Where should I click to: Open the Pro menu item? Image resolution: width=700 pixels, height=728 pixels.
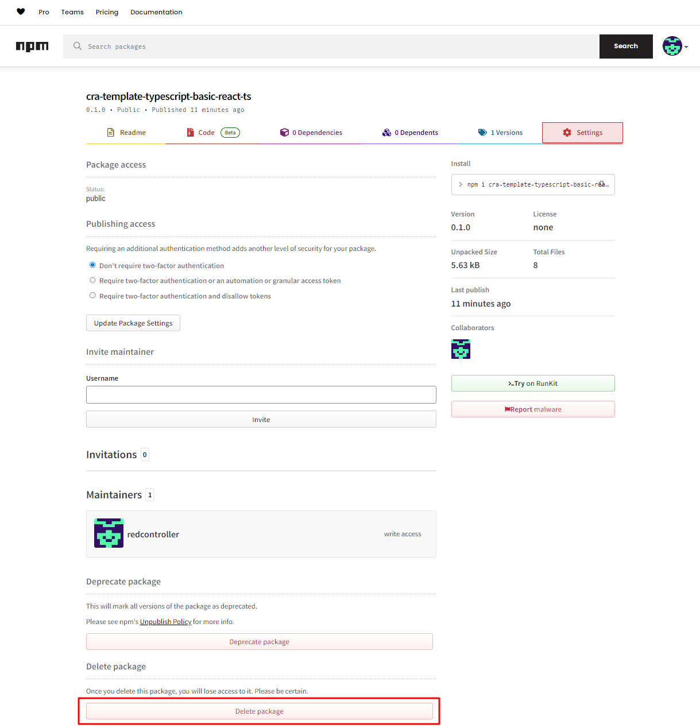click(x=44, y=12)
